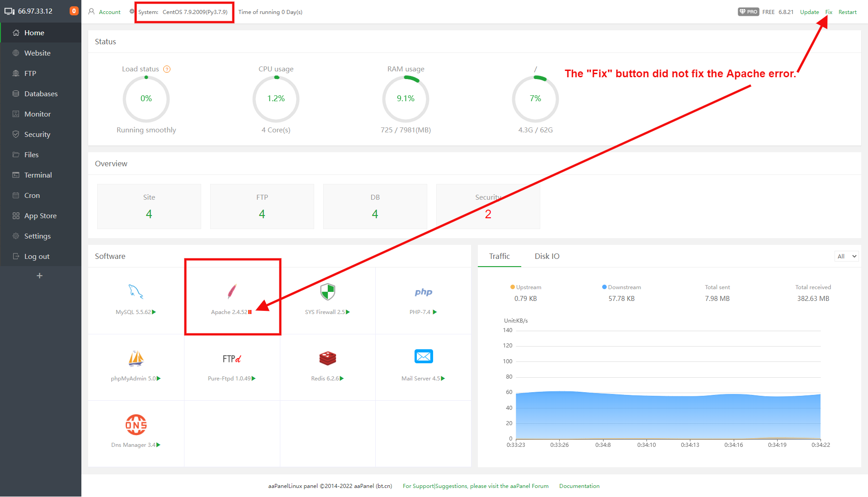Click the Fix link in top bar
868x497 pixels.
coord(828,12)
